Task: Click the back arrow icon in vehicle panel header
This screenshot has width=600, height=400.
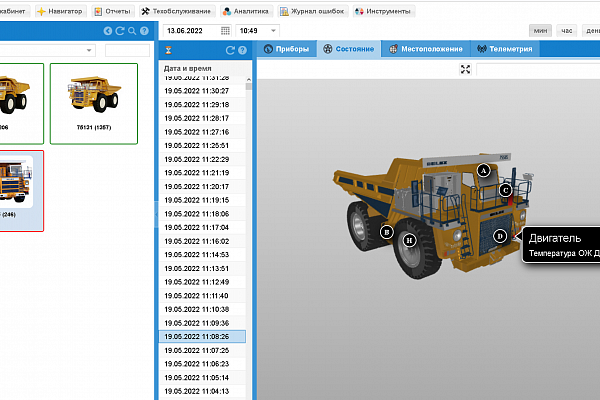Action: pyautogui.click(x=108, y=31)
